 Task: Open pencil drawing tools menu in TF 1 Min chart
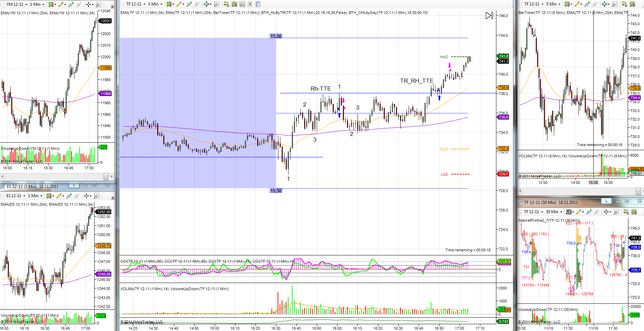tap(180, 4)
